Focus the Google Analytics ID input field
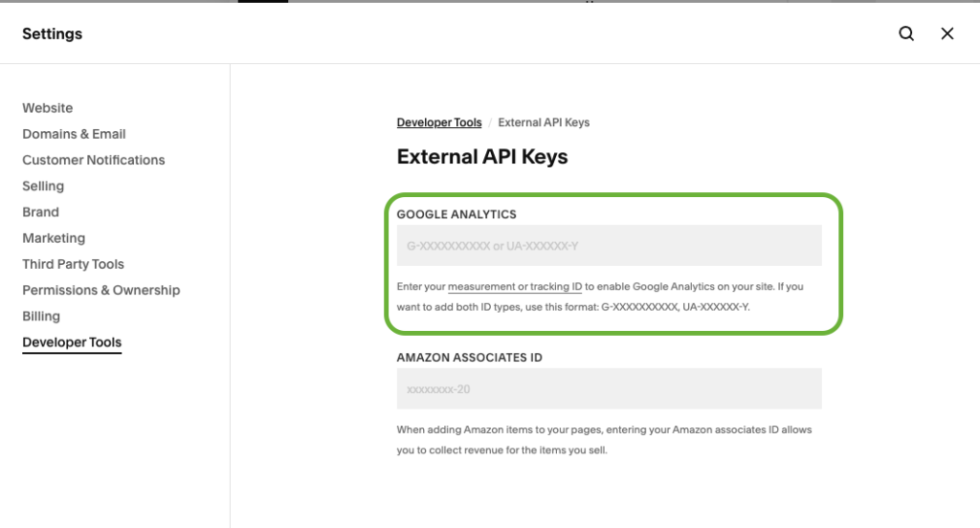The image size is (980, 528). pyautogui.click(x=610, y=246)
